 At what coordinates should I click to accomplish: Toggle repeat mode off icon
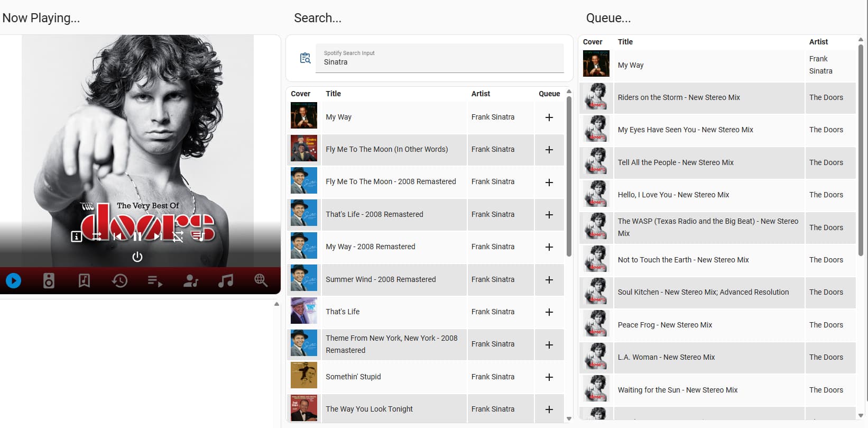[x=178, y=236]
